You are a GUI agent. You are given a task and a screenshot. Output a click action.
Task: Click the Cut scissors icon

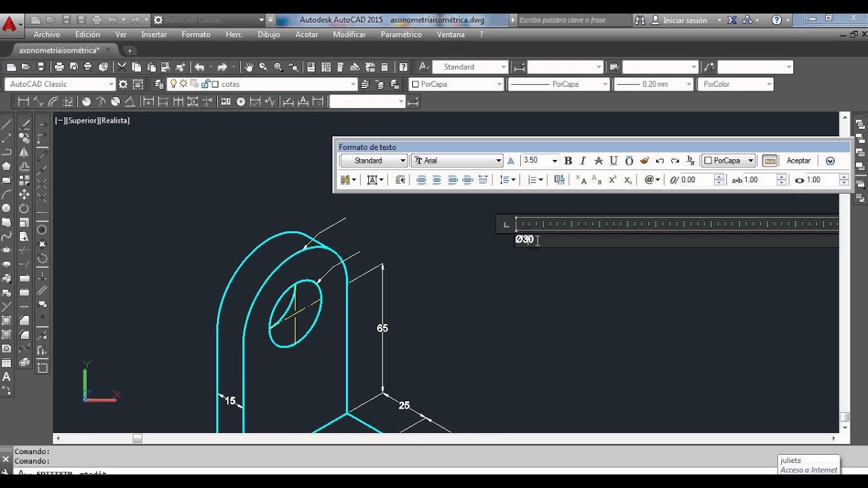[121, 66]
